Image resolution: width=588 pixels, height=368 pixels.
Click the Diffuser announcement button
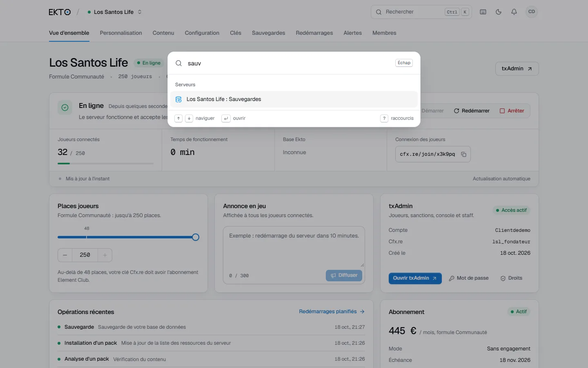point(344,275)
